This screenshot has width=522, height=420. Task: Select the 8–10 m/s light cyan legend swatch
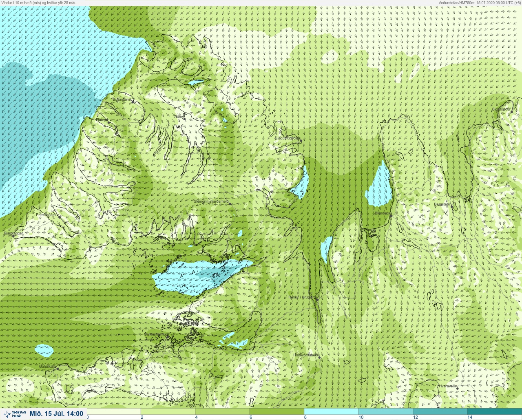(331, 411)
